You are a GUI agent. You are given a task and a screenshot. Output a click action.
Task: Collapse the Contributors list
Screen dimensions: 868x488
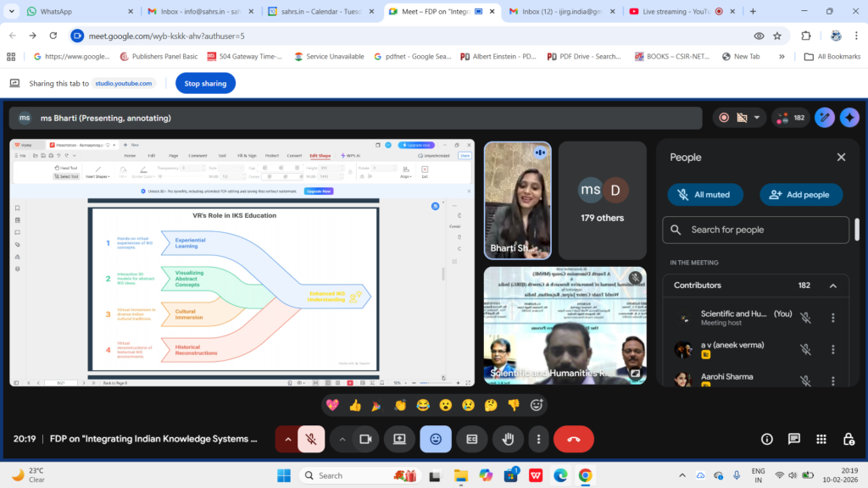pos(832,286)
